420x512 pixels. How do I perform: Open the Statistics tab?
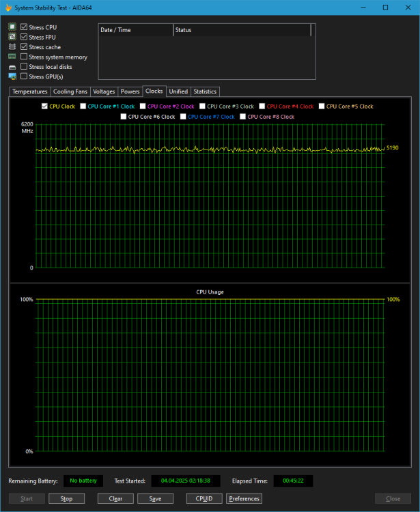pyautogui.click(x=205, y=91)
